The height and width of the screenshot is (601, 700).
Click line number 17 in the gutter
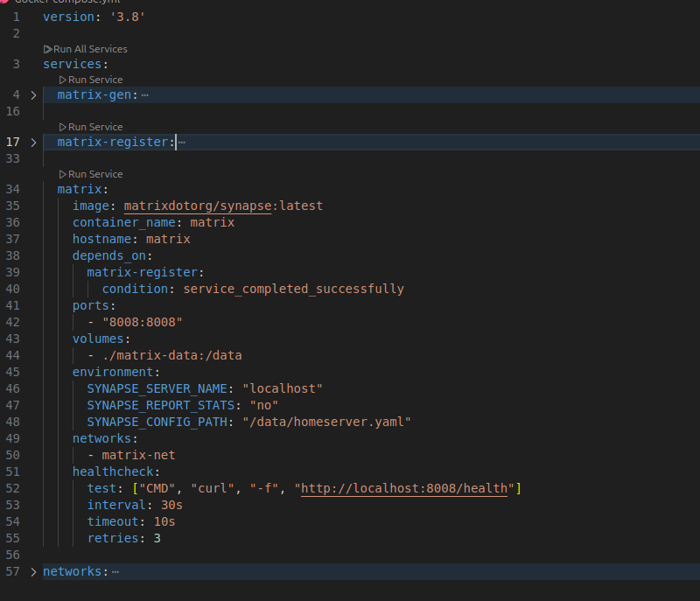12,142
